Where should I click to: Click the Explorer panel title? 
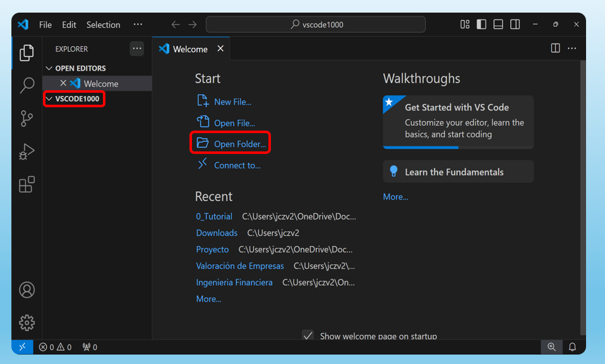(x=71, y=49)
